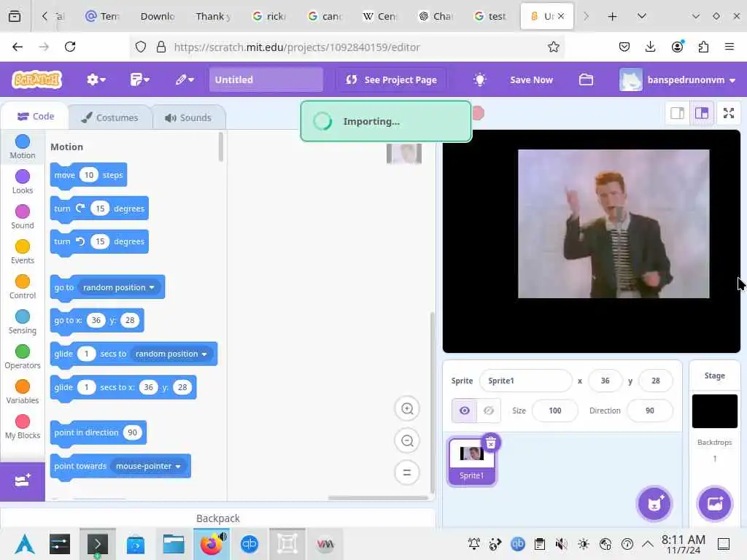
Task: Click the Scratch logo
Action: (37, 79)
